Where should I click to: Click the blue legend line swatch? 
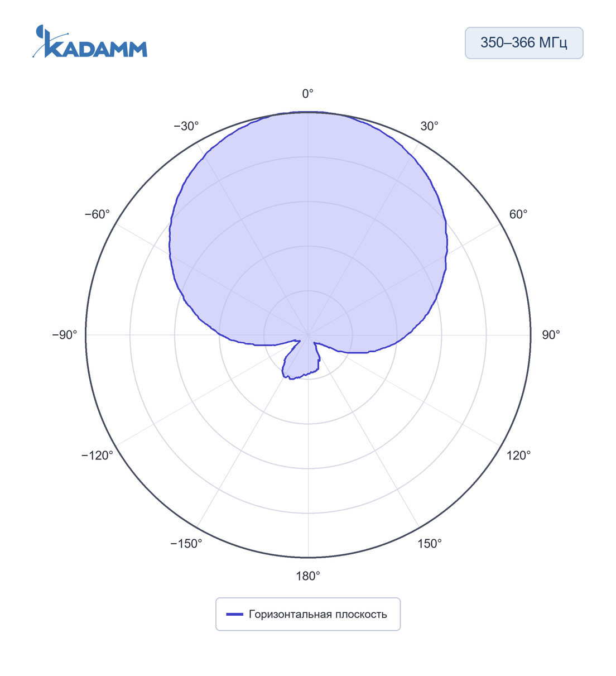coord(234,615)
